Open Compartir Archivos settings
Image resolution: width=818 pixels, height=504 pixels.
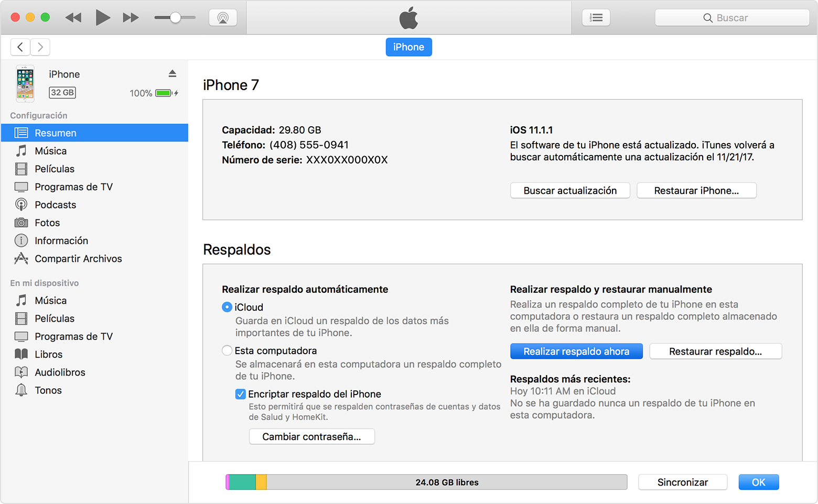click(x=78, y=258)
